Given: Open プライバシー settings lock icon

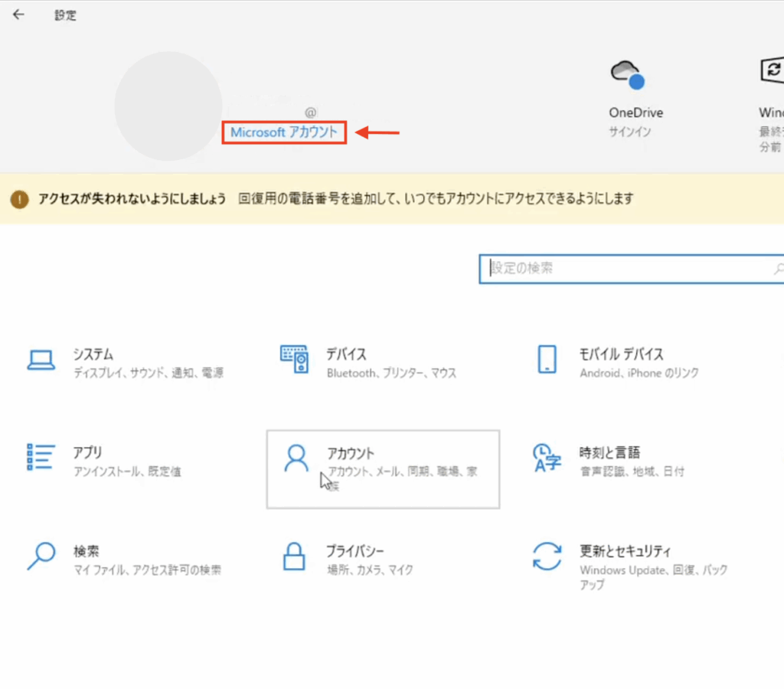Looking at the screenshot, I should 294,556.
